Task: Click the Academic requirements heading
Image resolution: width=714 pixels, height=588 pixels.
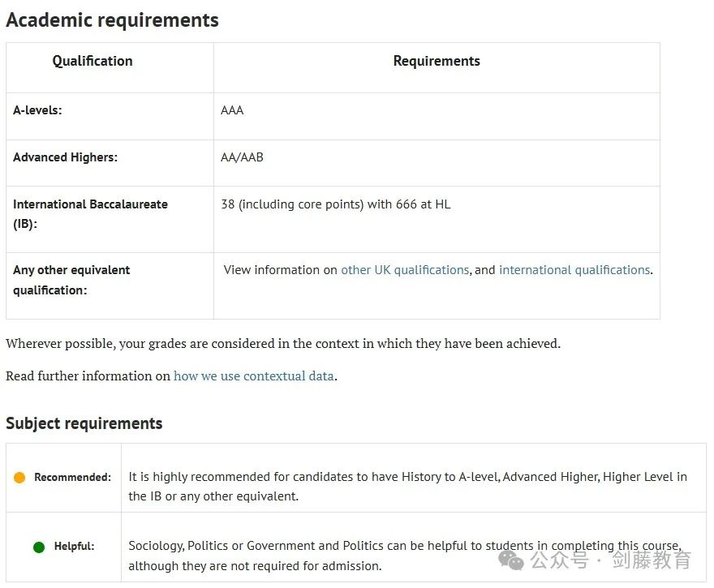Action: [x=112, y=20]
